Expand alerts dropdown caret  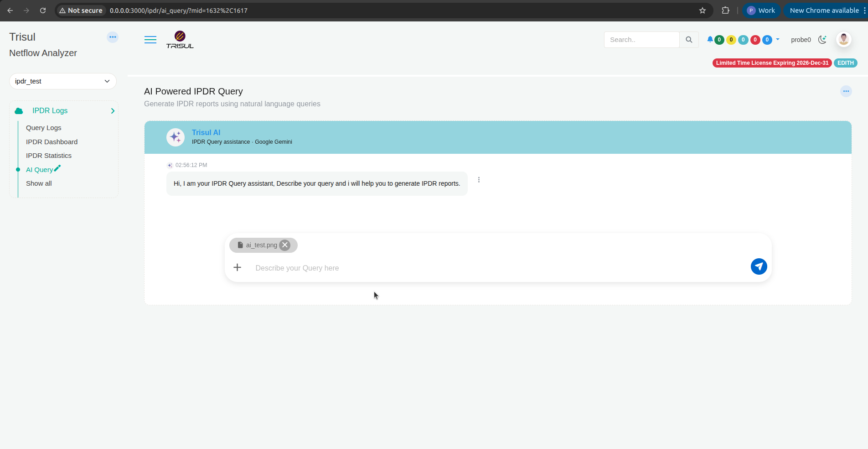click(x=778, y=39)
